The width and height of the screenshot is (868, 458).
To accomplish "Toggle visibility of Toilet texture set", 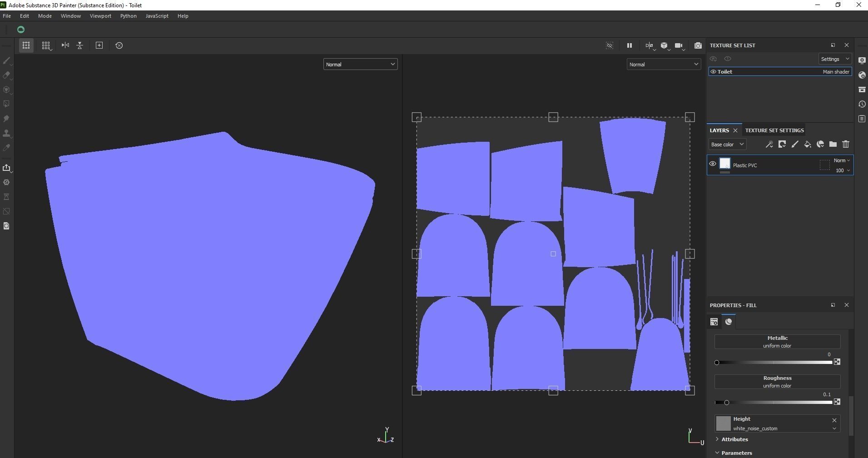I will [x=713, y=72].
